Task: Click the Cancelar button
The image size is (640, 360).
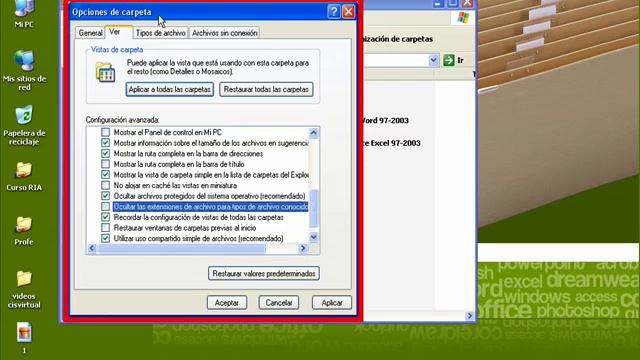Action: tap(279, 303)
